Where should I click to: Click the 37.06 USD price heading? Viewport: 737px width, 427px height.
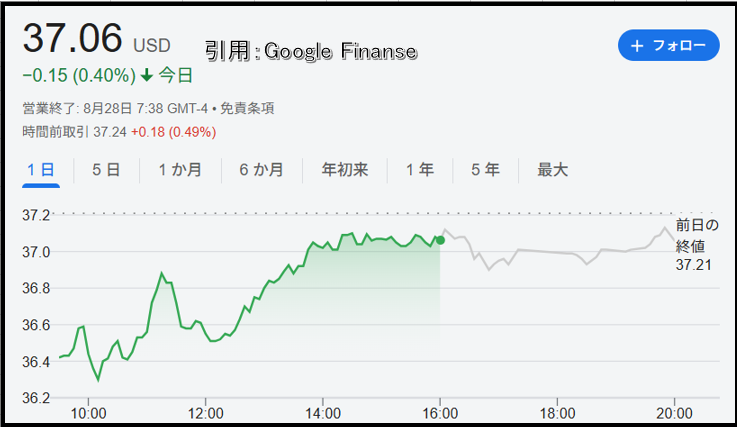[x=96, y=40]
